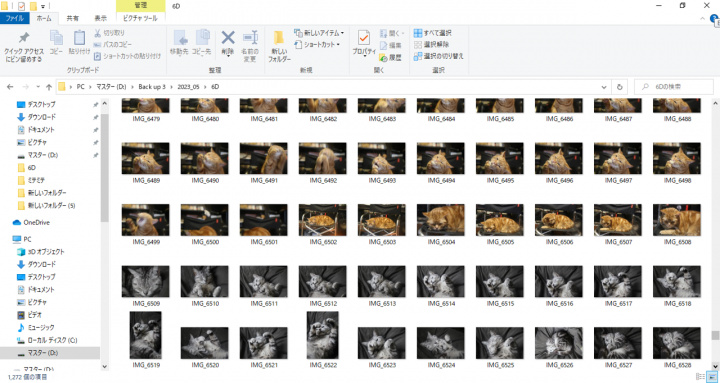Screen dimensions: 720x383
Task: Click the Paste (貼り付け) clipboard icon
Action: click(x=79, y=42)
